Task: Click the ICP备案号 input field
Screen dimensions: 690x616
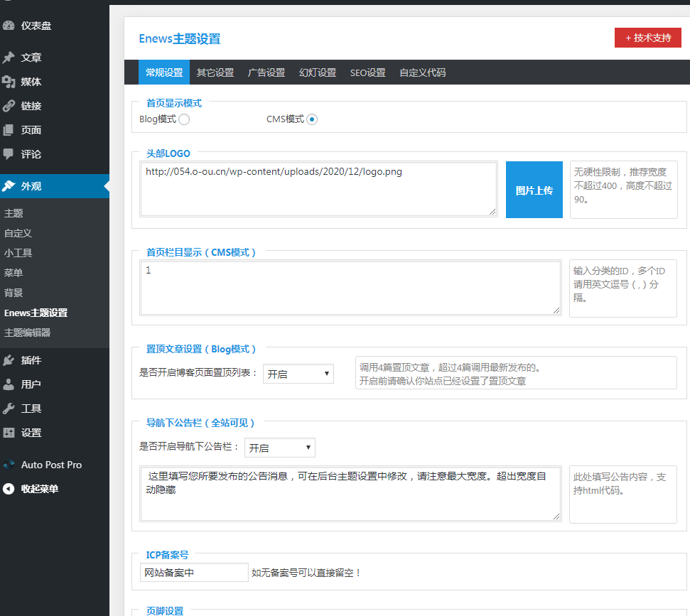Action: pos(194,573)
